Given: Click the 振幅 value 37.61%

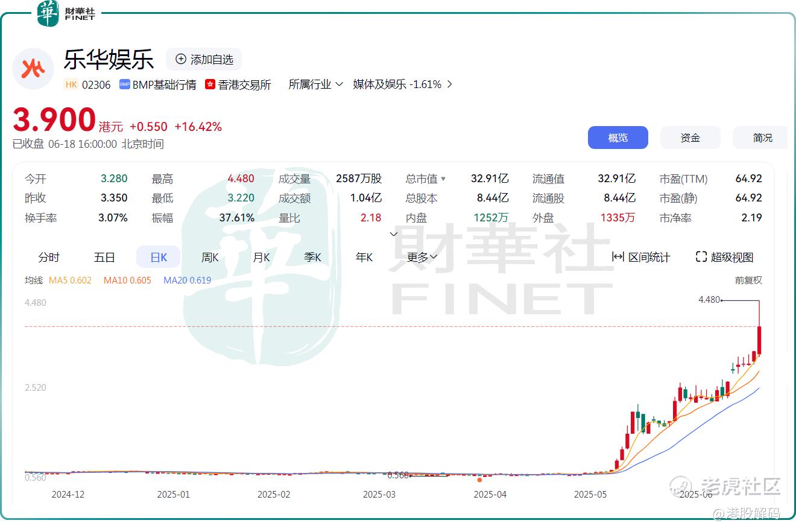Looking at the screenshot, I should 236,218.
